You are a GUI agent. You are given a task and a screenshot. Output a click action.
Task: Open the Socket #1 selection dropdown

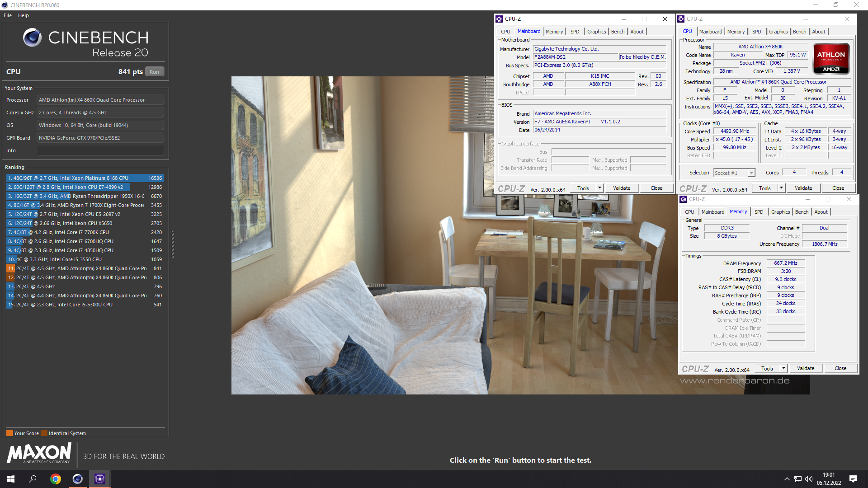(x=734, y=173)
